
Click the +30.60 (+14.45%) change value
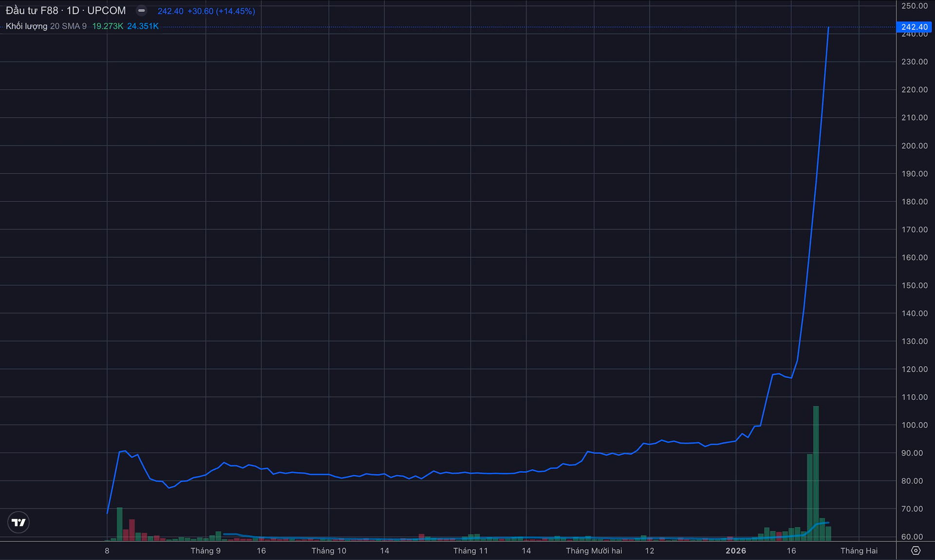[x=221, y=11]
